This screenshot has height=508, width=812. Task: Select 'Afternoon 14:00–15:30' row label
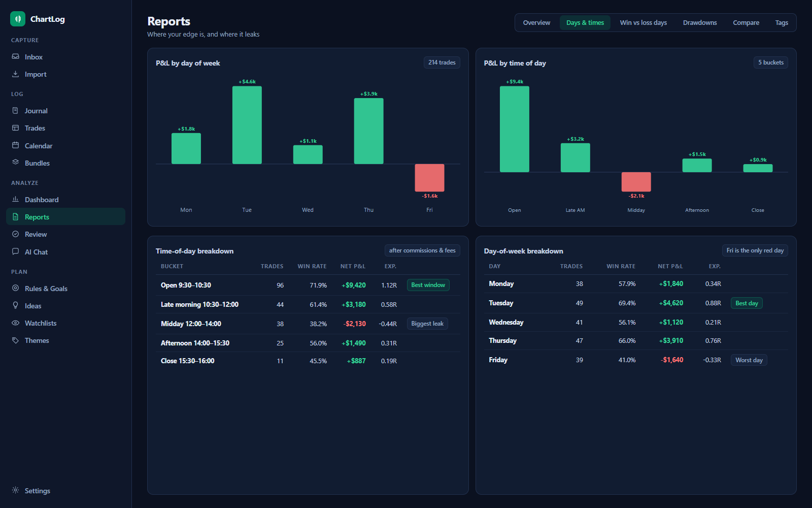pos(195,343)
